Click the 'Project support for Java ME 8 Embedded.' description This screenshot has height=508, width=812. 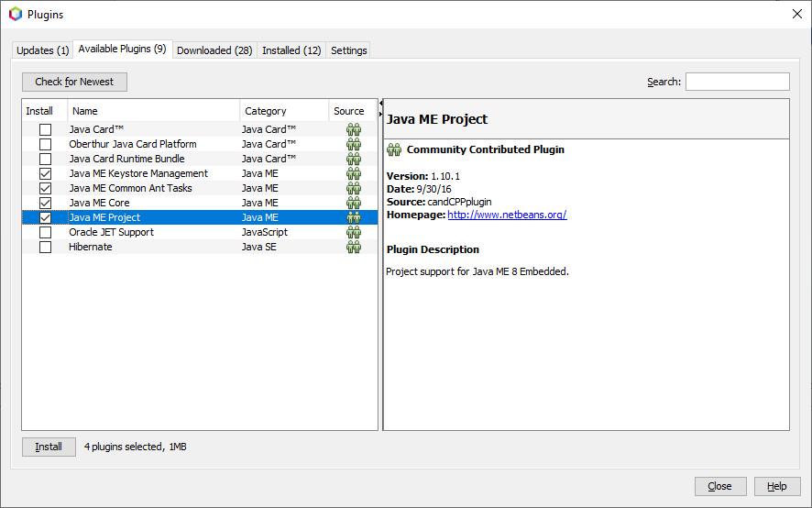(477, 271)
